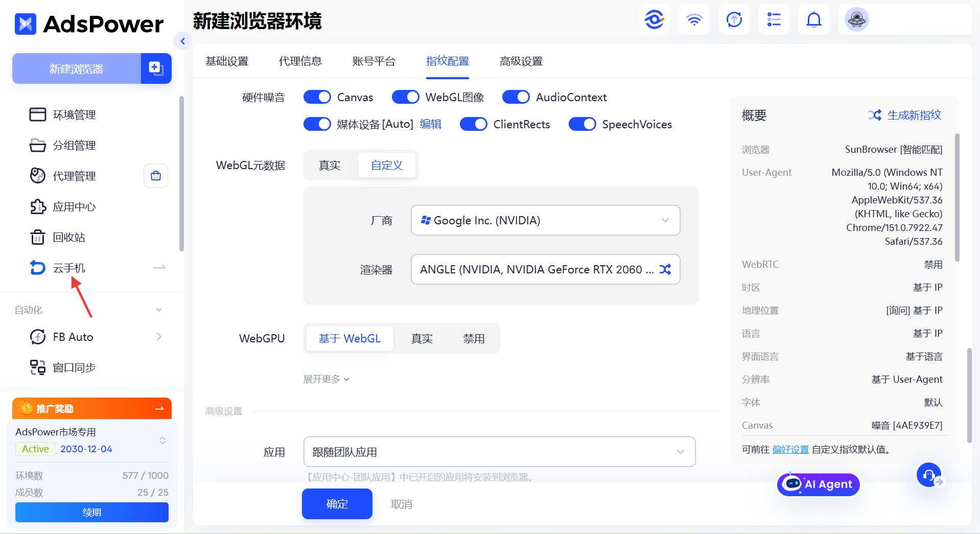Toggle the ClientRects switch
Image resolution: width=980 pixels, height=534 pixels.
click(x=474, y=124)
